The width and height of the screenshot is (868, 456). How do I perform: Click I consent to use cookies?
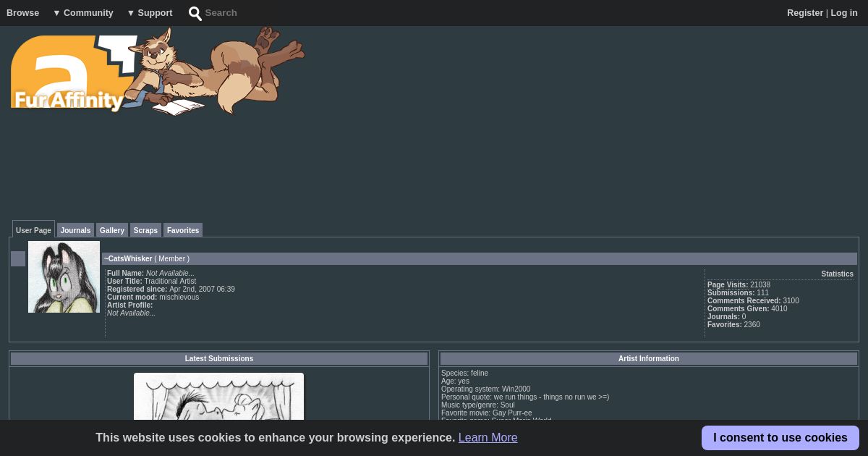(x=780, y=437)
